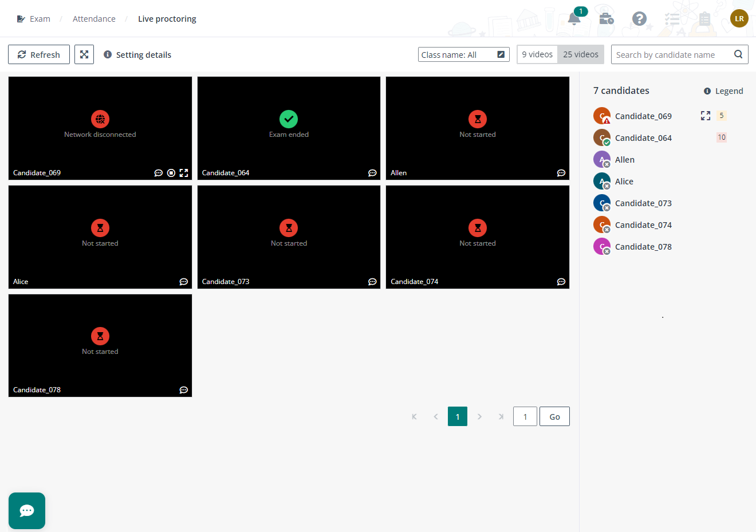
Task: Open the floating chat support button
Action: (27, 511)
